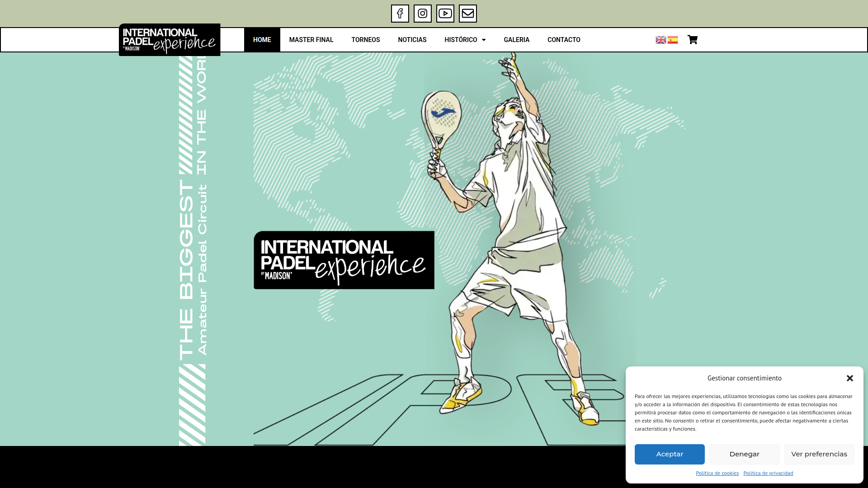Open the Instagram social icon
Viewport: 868px width, 488px height.
click(x=422, y=14)
